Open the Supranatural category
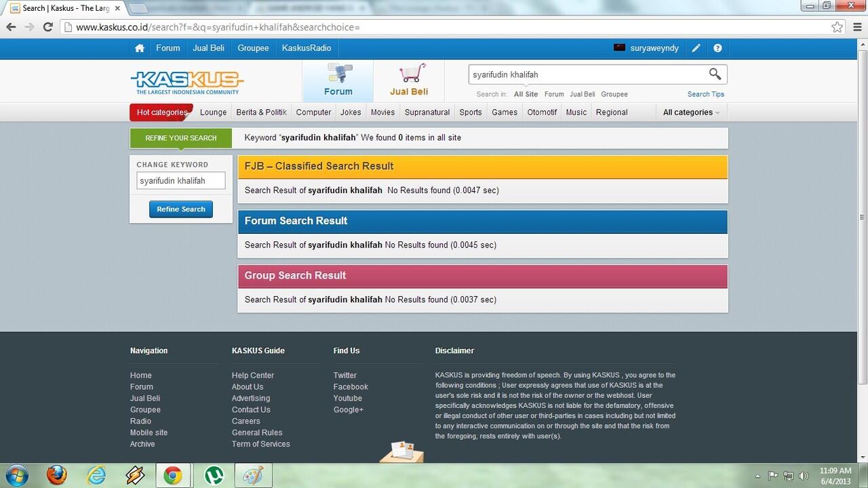868x488 pixels. (427, 113)
